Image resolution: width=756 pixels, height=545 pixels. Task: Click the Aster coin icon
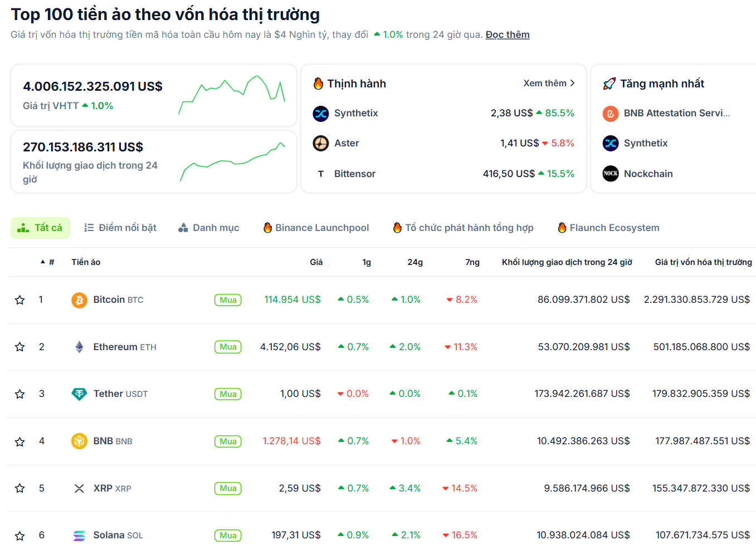[321, 143]
